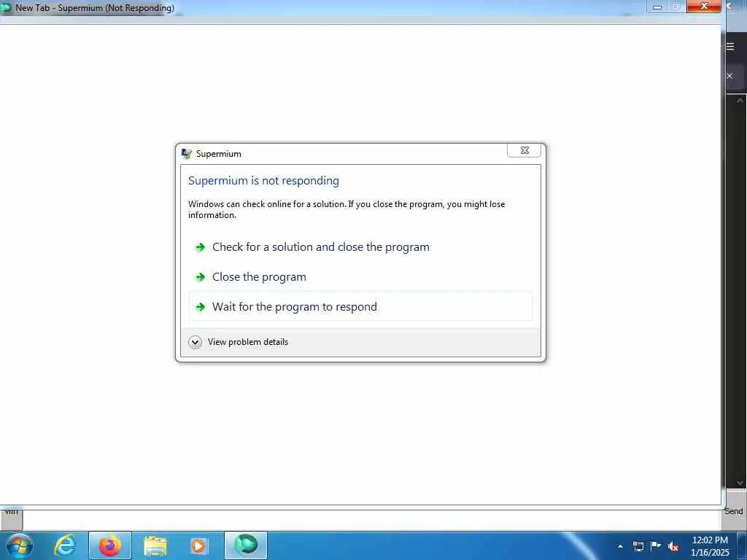Close the Supermium not responding dialog
This screenshot has height=560, width=747.
tap(524, 150)
